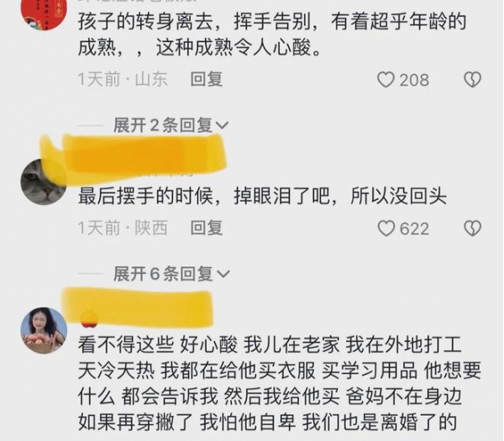The width and height of the screenshot is (504, 441).
Task: Click chevron next to 展开2条回复
Action: tap(223, 125)
